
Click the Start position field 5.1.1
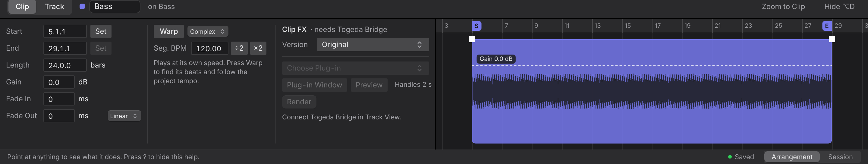coord(65,31)
